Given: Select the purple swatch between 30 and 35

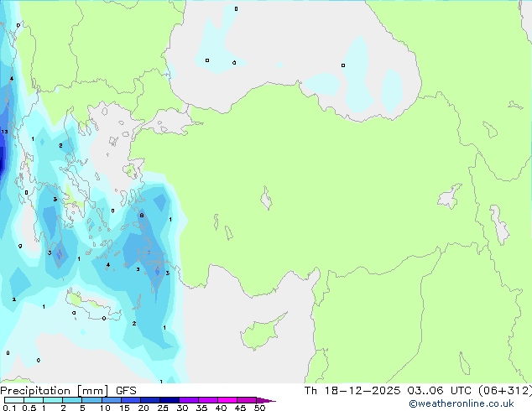Looking at the screenshot, I should coord(188,400).
